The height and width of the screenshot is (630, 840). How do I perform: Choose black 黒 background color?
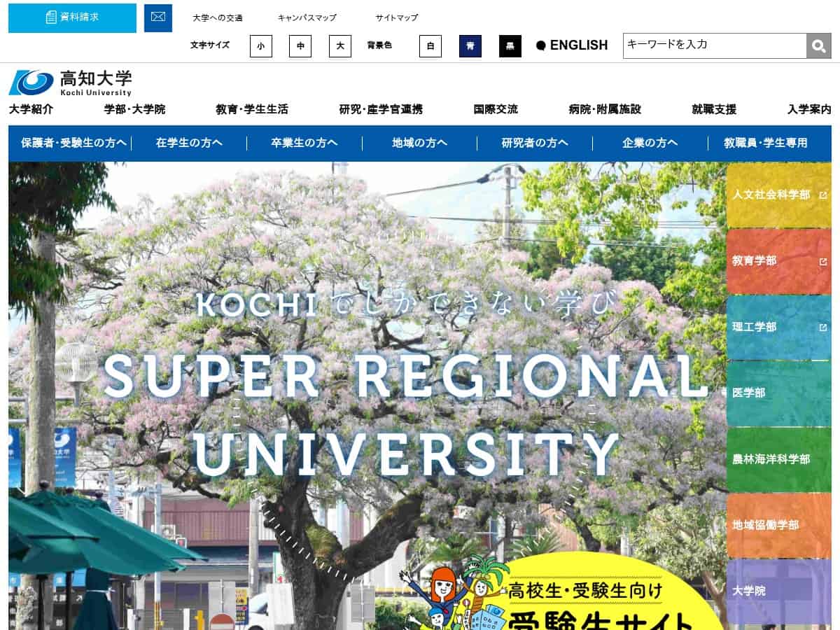point(510,46)
